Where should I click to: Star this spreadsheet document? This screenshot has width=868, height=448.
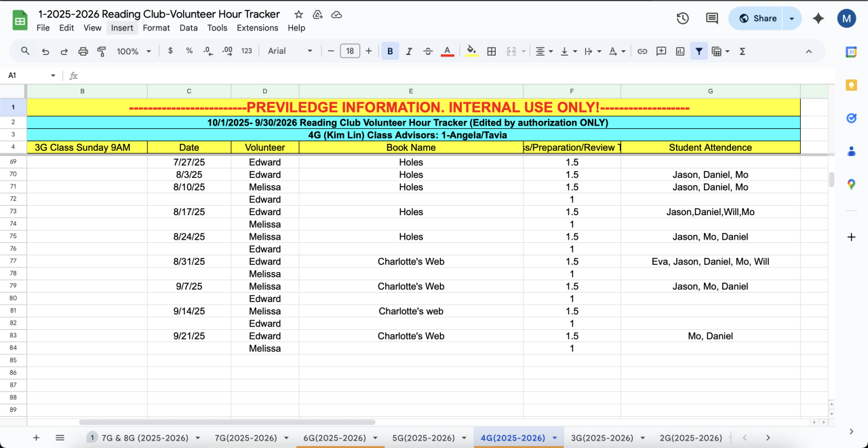(x=298, y=14)
